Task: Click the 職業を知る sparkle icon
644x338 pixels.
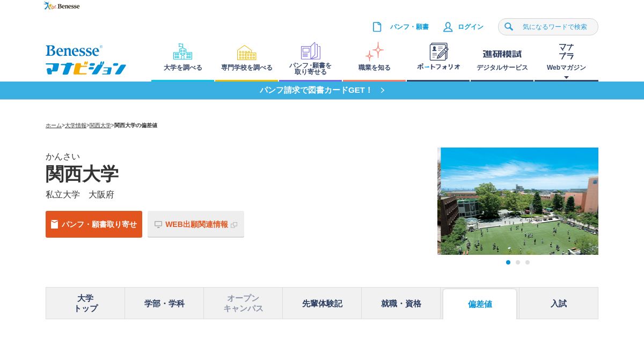Action: point(374,52)
